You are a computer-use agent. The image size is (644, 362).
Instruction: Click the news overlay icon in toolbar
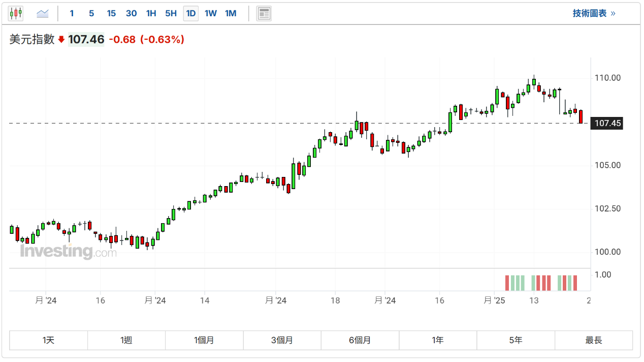point(264,14)
